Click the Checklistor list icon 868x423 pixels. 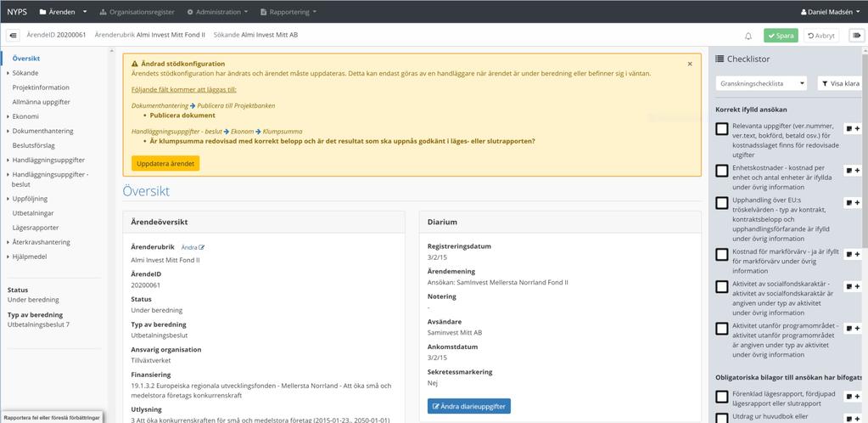[x=720, y=59]
